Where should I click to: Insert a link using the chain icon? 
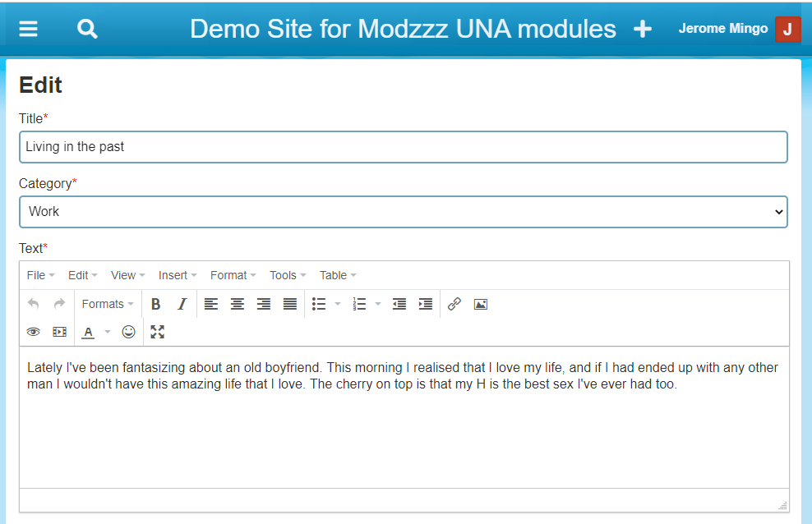454,304
